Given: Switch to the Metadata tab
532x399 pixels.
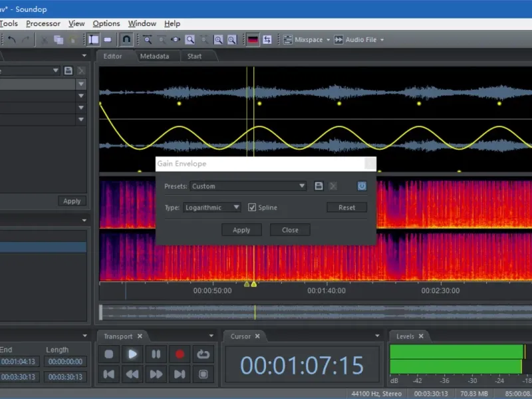Looking at the screenshot, I should pos(154,57).
